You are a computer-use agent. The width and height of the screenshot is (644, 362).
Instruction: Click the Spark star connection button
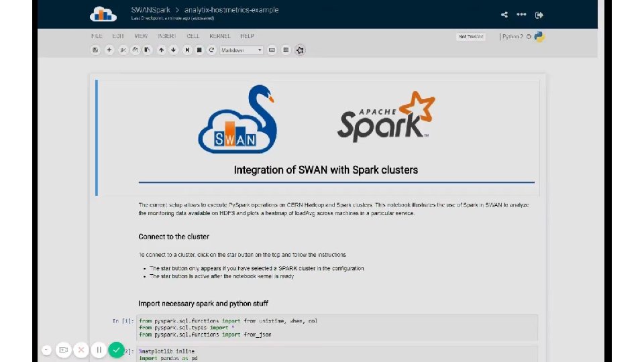(x=301, y=50)
